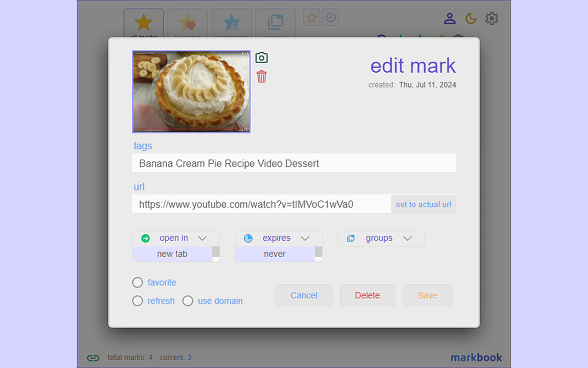Image resolution: width=588 pixels, height=368 pixels.
Task: Open the user account icon
Action: [x=449, y=18]
